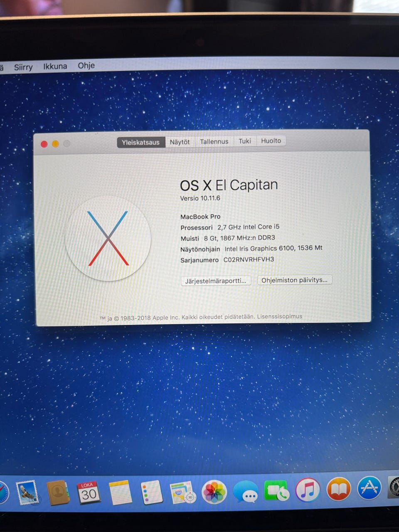Click the OS X El Capitan logo

108,239
